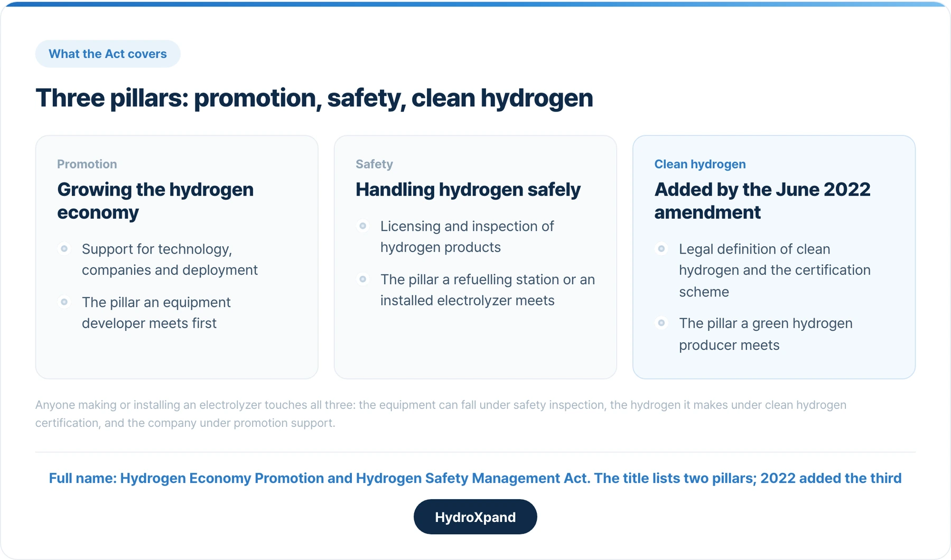Image resolution: width=951 pixels, height=560 pixels.
Task: Click the "Safety" card label
Action: point(374,164)
